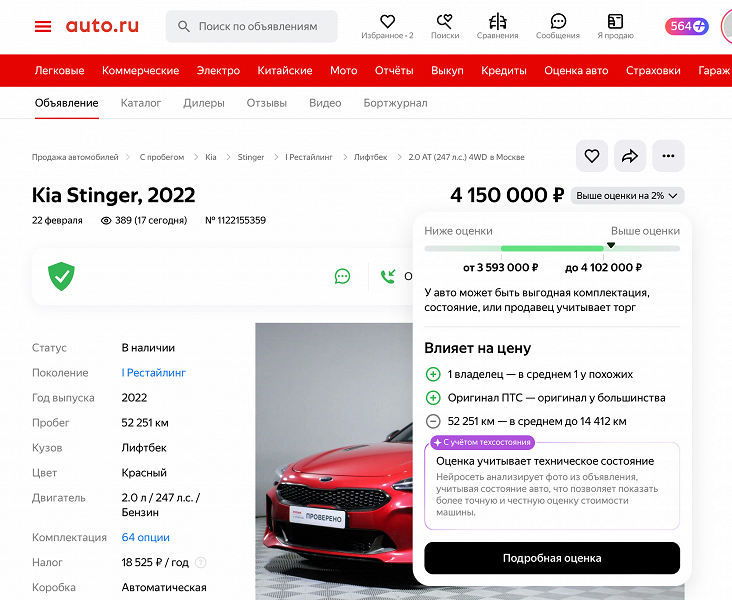This screenshot has width=732, height=600.
Task: Click the auto.ru logo
Action: point(102,26)
